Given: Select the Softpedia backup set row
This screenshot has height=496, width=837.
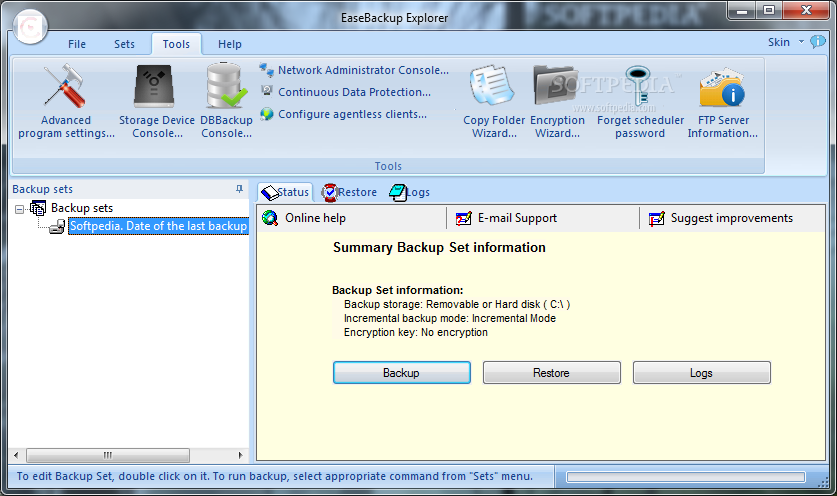Looking at the screenshot, I should pos(159,226).
